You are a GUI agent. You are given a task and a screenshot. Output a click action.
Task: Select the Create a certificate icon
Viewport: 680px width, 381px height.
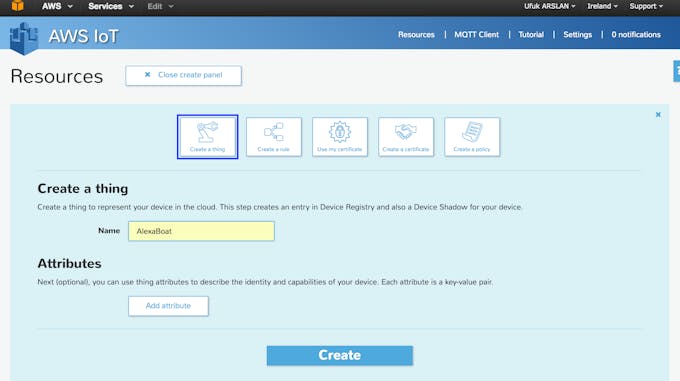[406, 137]
